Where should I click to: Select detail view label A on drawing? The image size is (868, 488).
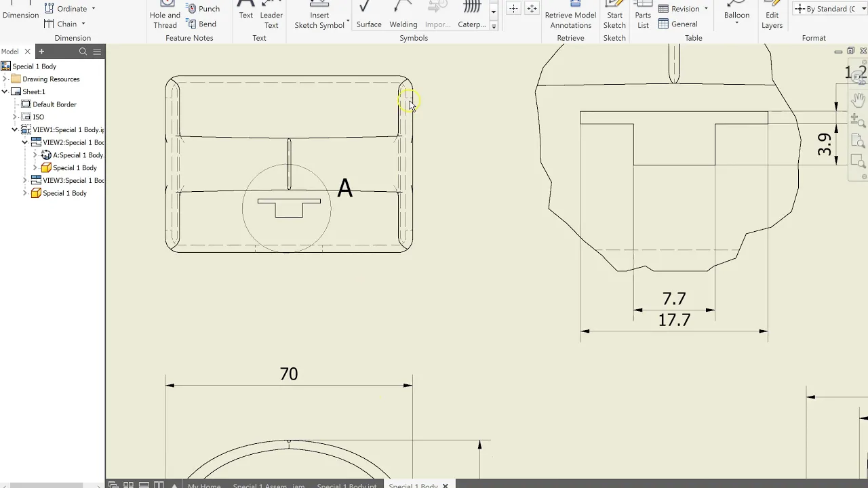point(344,188)
